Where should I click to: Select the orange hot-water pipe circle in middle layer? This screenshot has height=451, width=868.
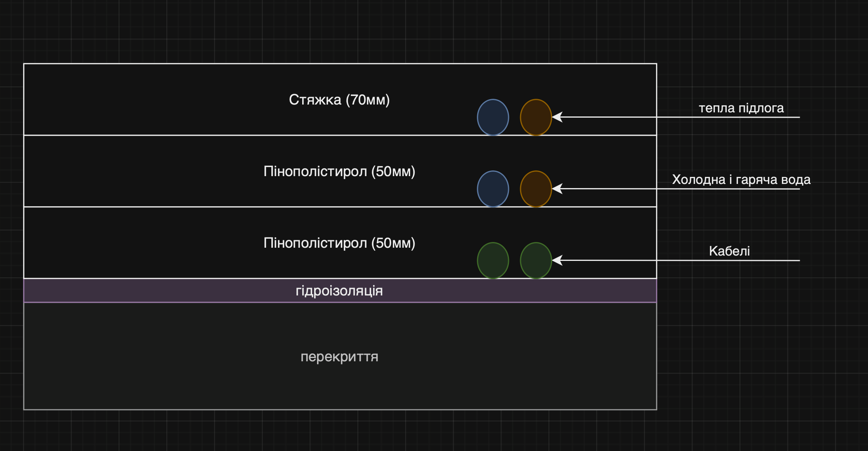point(536,189)
